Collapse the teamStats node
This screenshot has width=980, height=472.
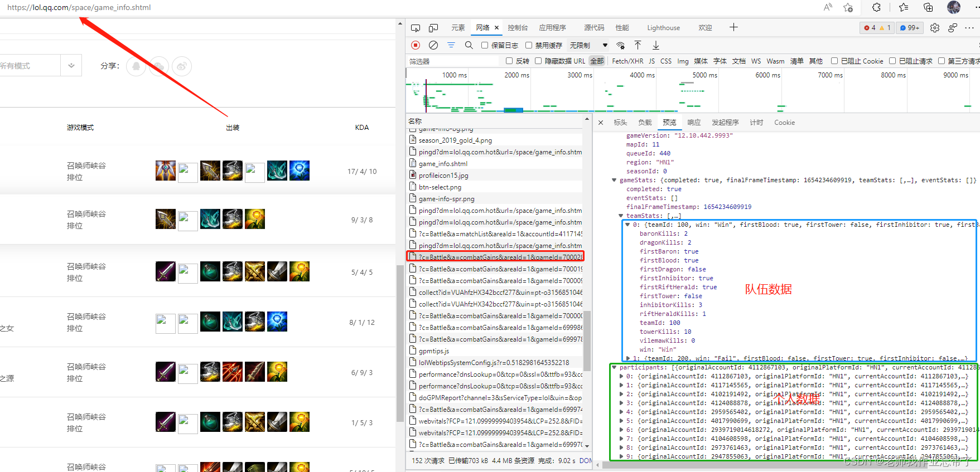pyautogui.click(x=621, y=216)
